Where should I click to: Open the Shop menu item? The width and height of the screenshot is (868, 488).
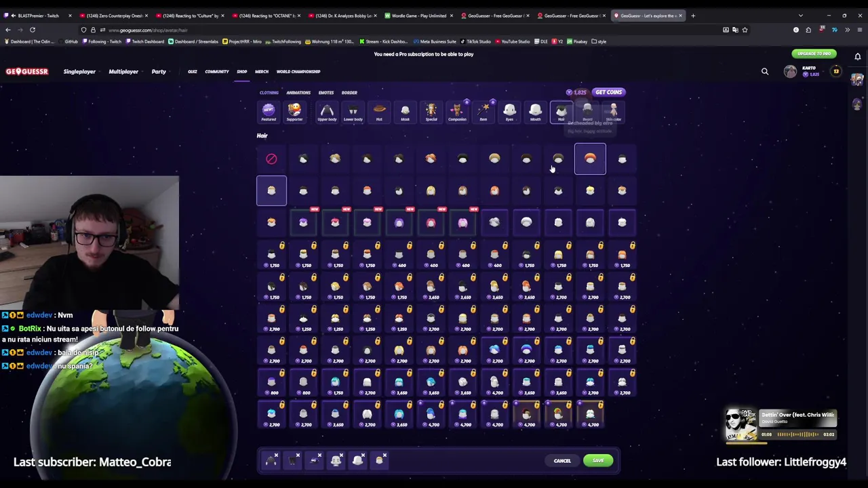(242, 71)
